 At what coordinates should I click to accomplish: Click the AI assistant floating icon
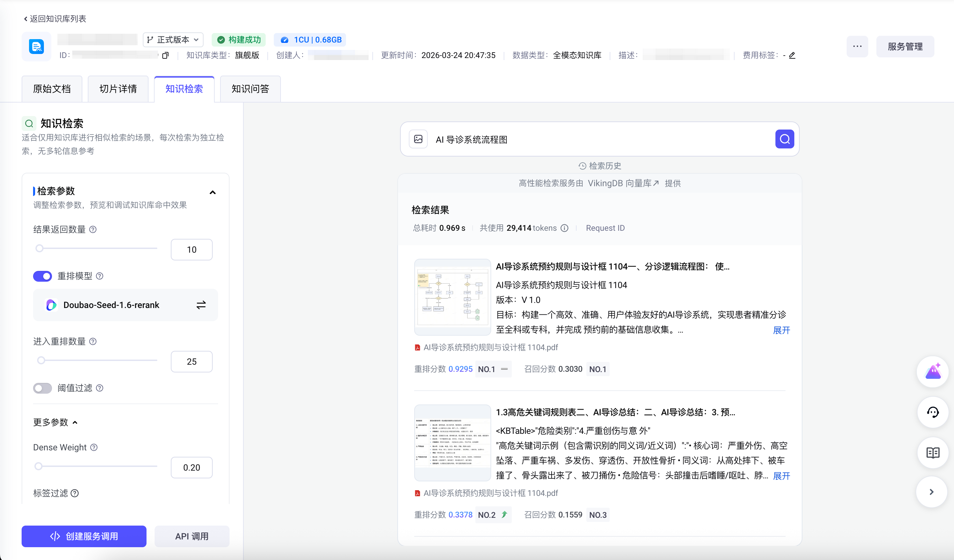(x=932, y=371)
